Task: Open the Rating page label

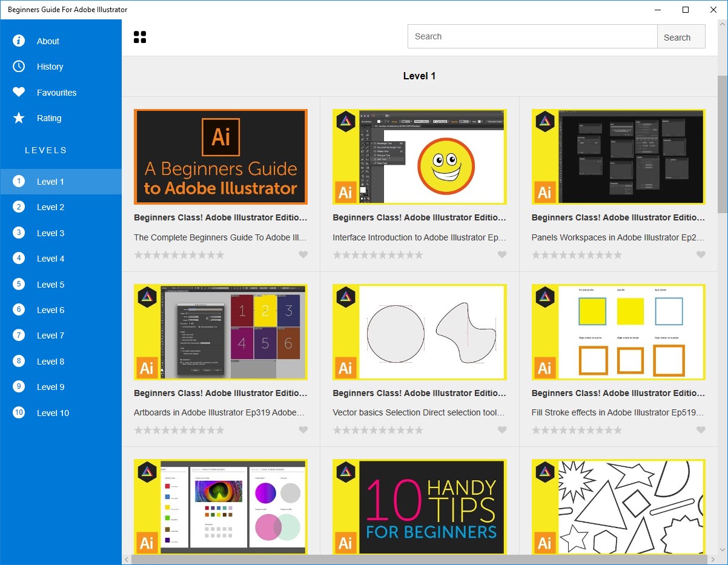Action: (x=49, y=118)
